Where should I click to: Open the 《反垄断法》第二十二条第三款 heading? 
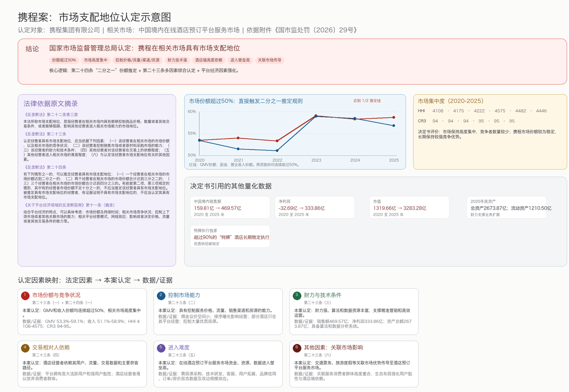51,115
